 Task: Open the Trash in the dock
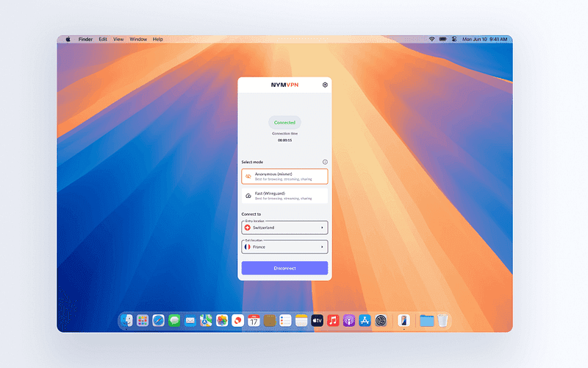pos(442,320)
